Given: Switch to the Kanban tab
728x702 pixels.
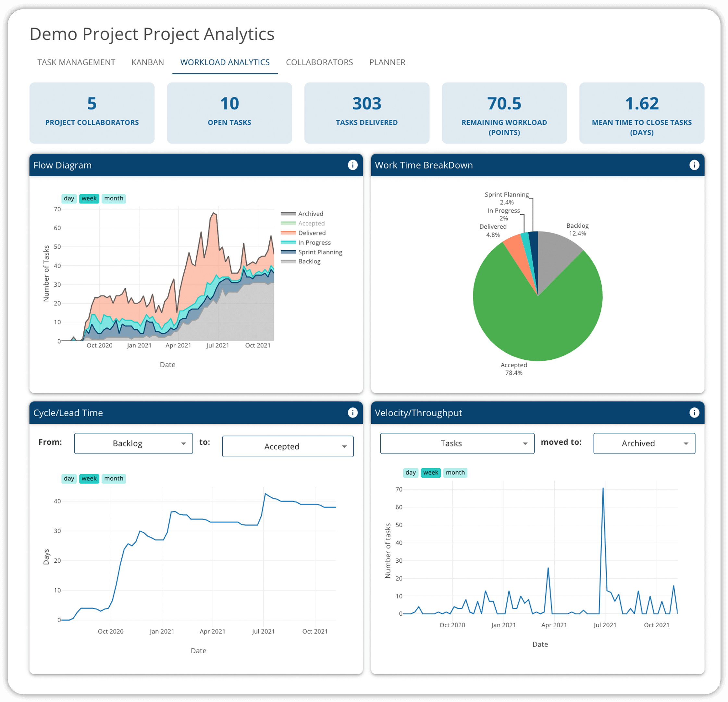Looking at the screenshot, I should click(x=147, y=62).
